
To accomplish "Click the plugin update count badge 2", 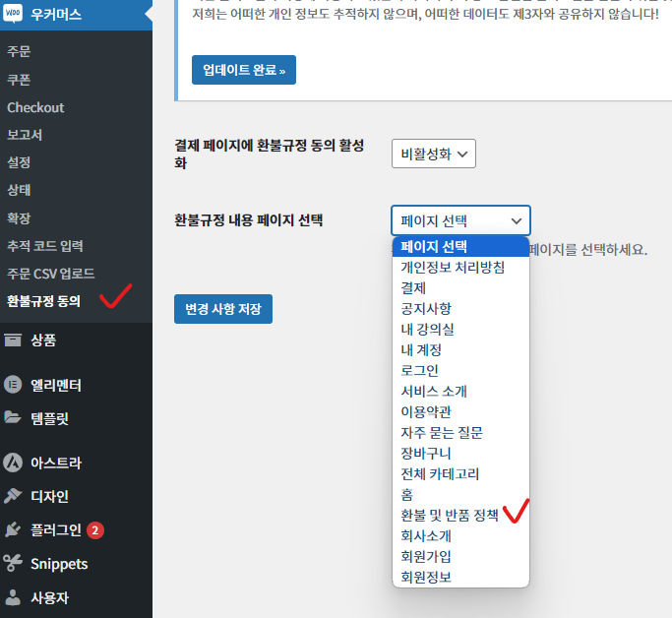I will tap(95, 530).
